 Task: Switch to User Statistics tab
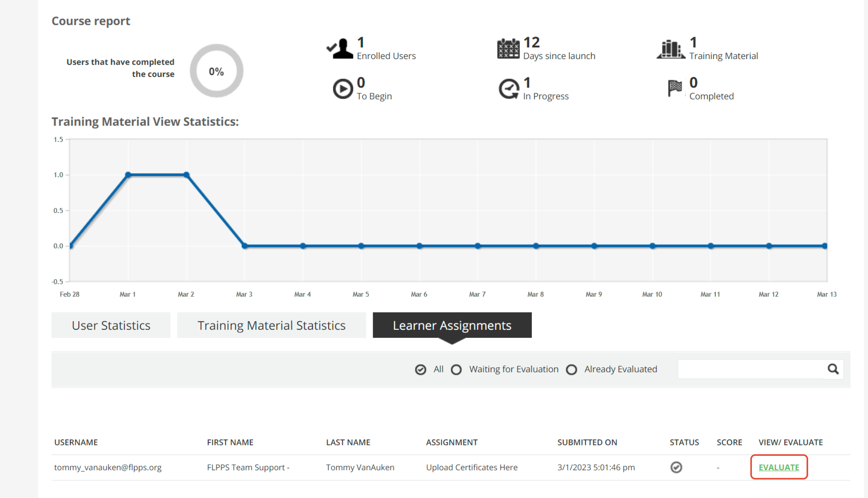(x=111, y=325)
